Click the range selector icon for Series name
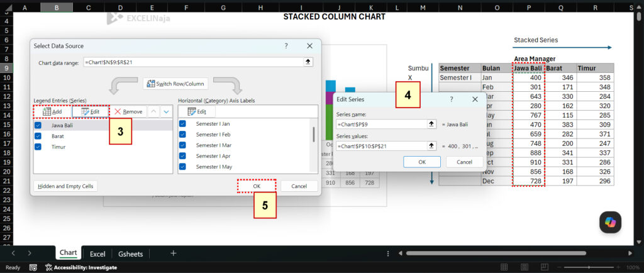This screenshot has width=644, height=273. (431, 124)
